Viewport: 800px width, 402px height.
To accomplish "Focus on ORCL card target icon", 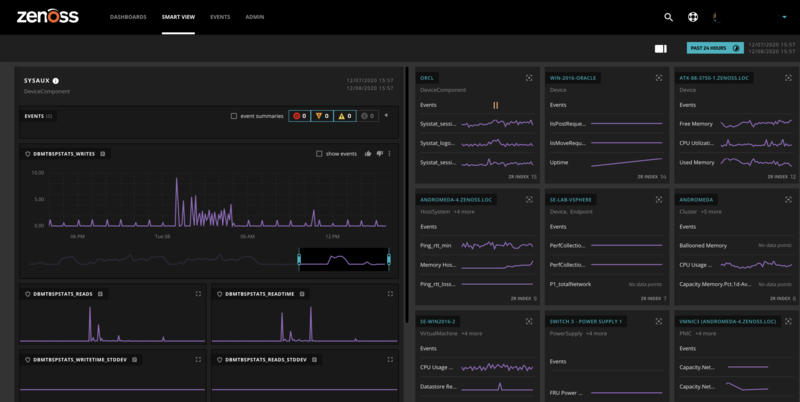I will pos(529,78).
